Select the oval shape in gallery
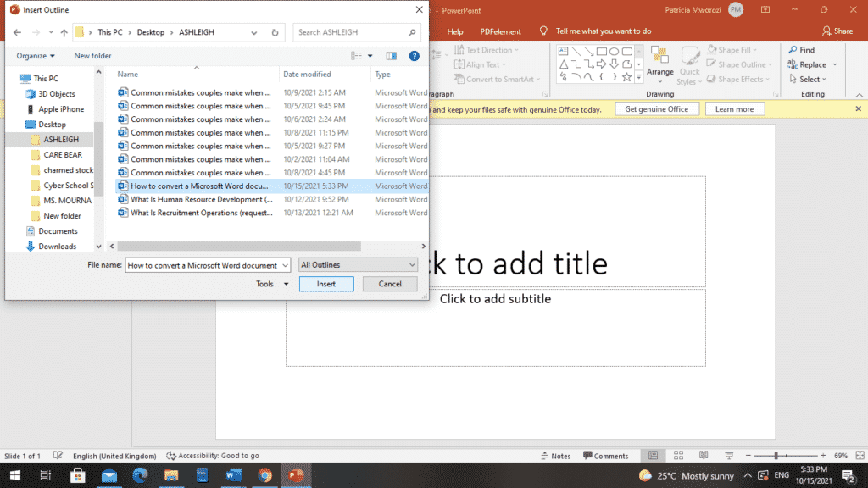868x488 pixels. point(615,52)
